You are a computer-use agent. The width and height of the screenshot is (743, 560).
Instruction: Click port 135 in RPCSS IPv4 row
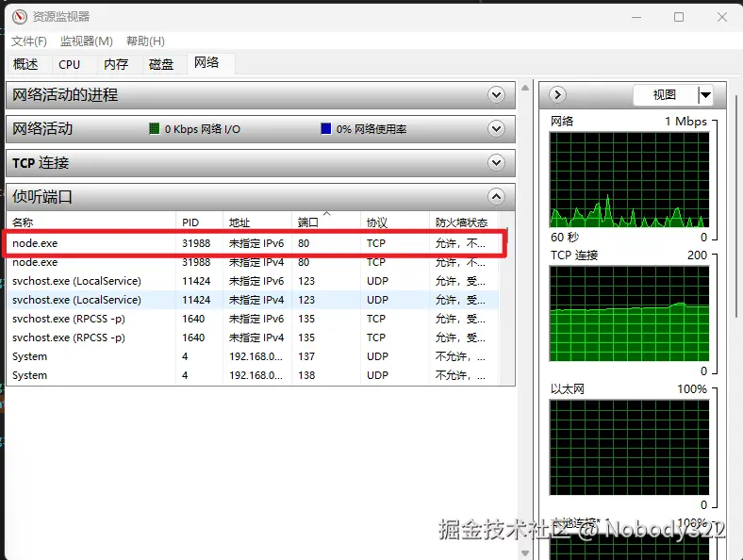(x=306, y=338)
